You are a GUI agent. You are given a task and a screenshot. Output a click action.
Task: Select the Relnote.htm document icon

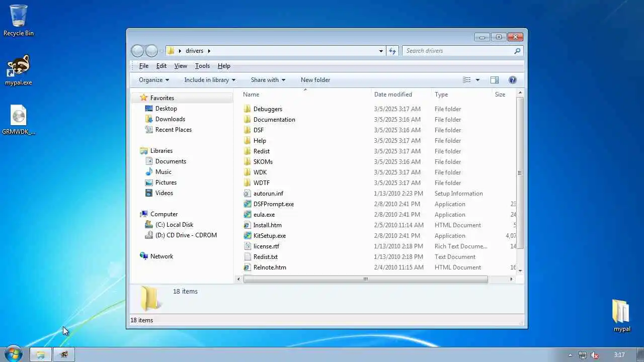pyautogui.click(x=247, y=267)
